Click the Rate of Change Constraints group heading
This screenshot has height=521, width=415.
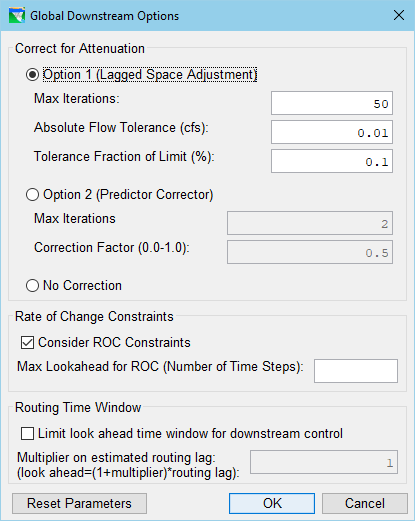pyautogui.click(x=94, y=317)
